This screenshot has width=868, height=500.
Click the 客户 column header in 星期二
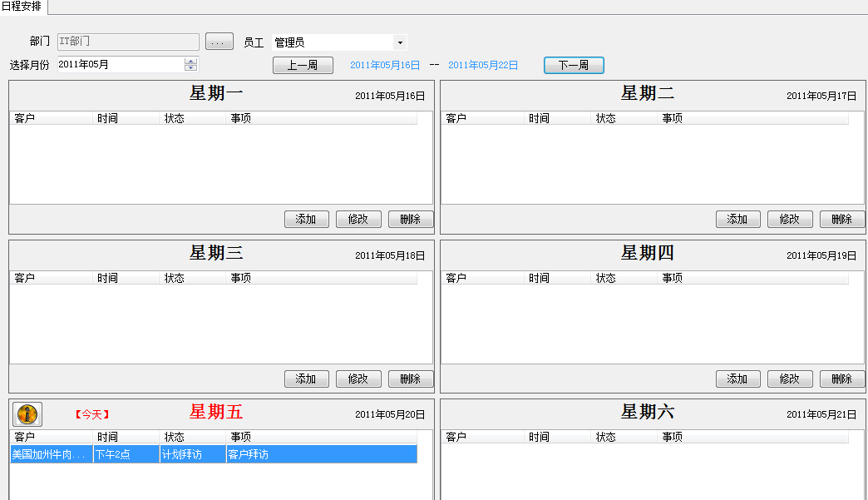tap(483, 118)
